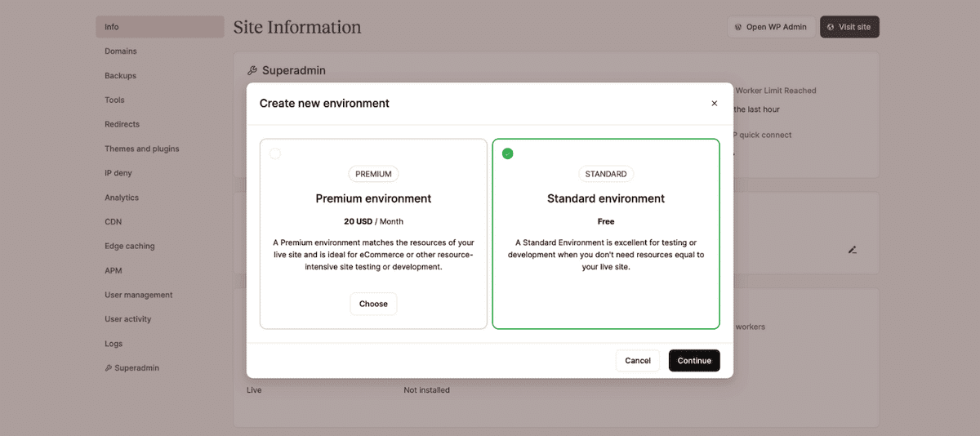Click the pencil edit icon
This screenshot has height=436, width=980.
(x=853, y=250)
